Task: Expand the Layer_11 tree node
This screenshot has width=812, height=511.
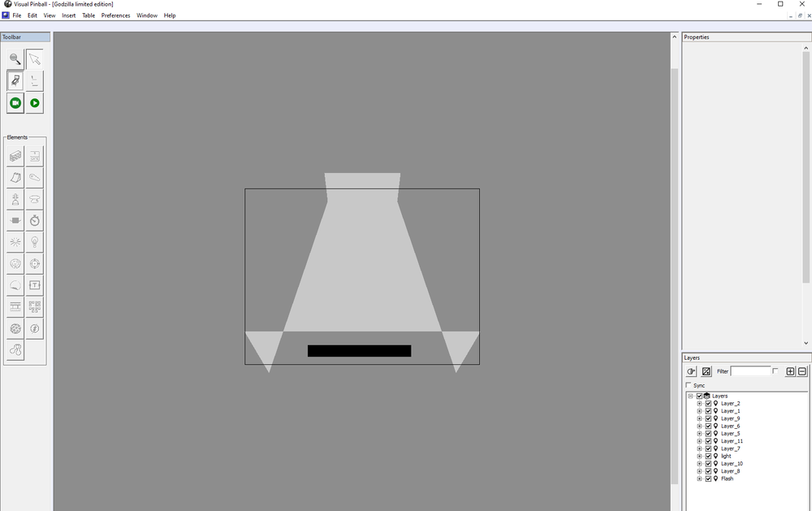Action: point(699,441)
